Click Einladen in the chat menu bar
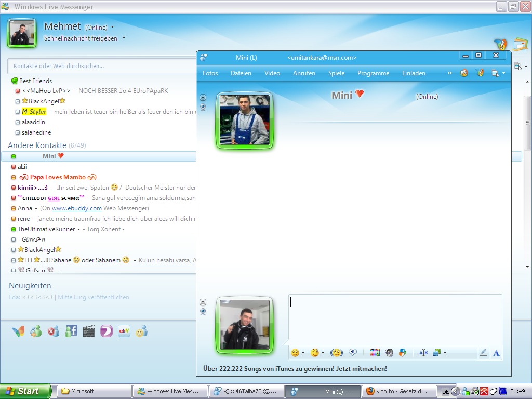 (414, 73)
